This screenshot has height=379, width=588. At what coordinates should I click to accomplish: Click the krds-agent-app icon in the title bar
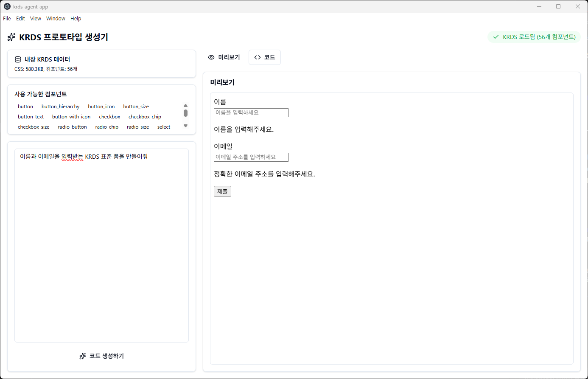[7, 6]
